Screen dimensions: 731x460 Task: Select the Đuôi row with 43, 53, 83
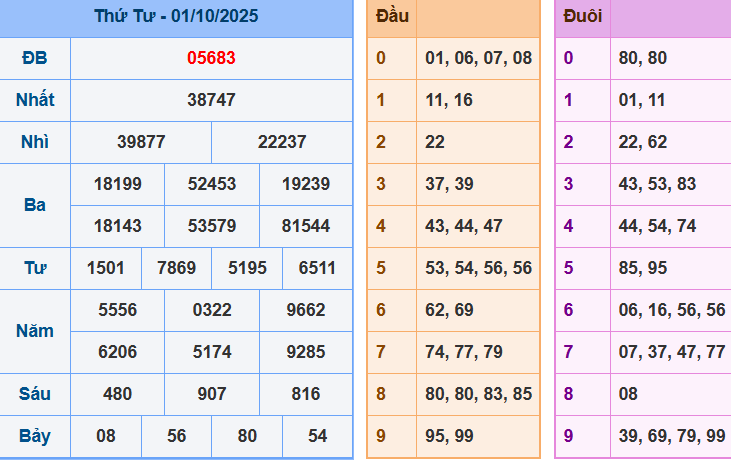point(657,184)
